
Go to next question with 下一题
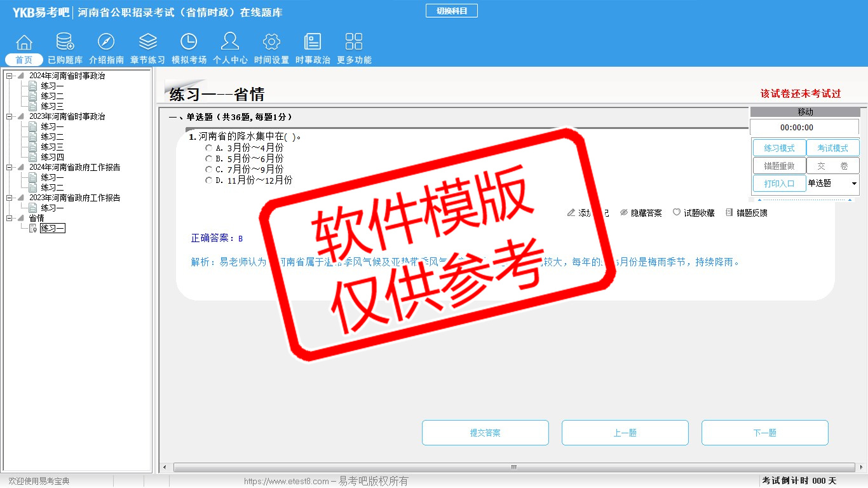click(764, 433)
